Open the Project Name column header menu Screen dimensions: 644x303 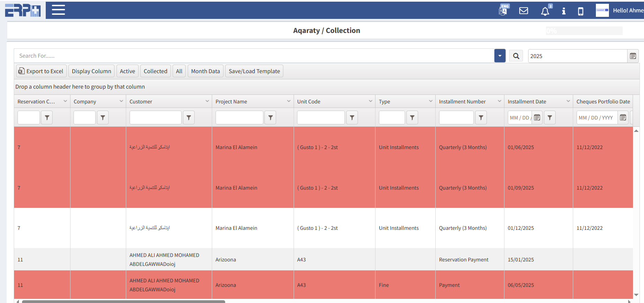point(288,101)
